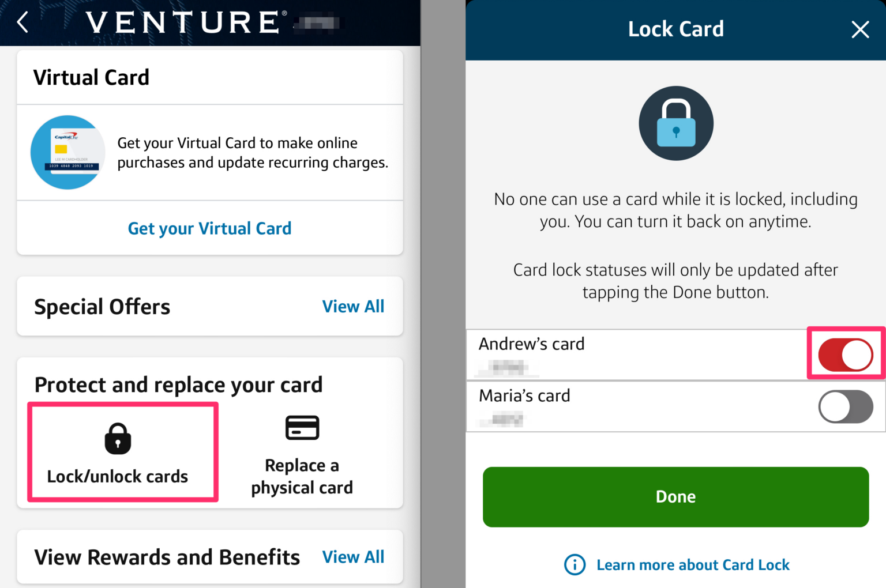Enable the lock toggle for Maria's card
This screenshot has width=886, height=588.
(846, 406)
